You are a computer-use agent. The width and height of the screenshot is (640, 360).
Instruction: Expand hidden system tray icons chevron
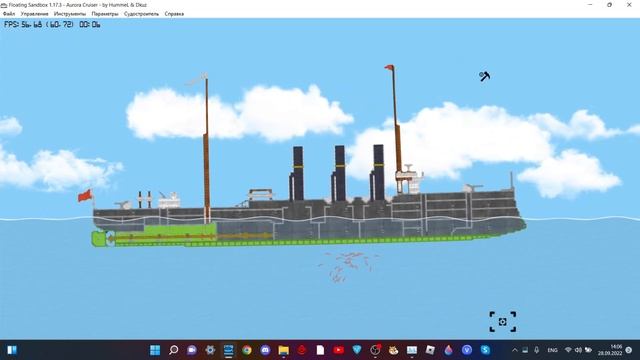tap(515, 350)
